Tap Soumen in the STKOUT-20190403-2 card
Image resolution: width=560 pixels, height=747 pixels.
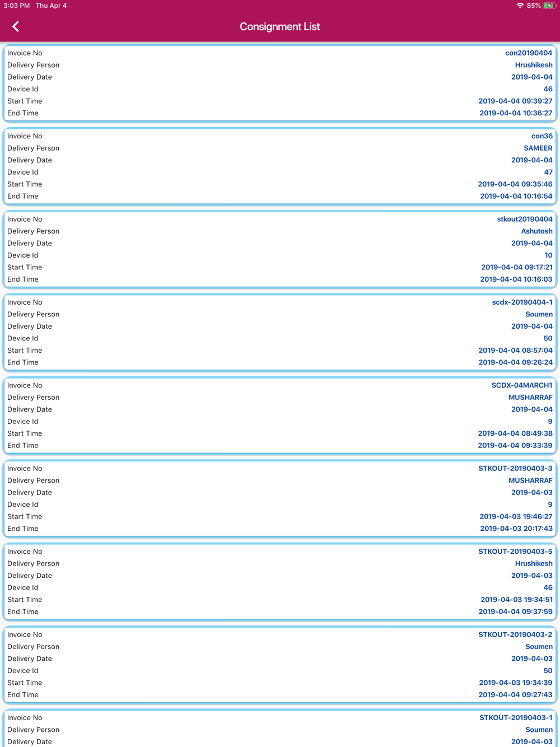(539, 647)
